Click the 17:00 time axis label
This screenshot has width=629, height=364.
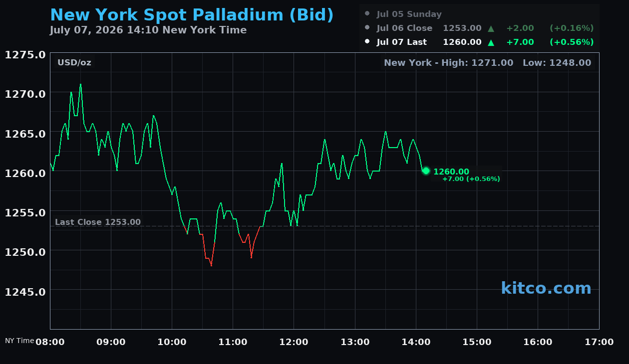pos(599,342)
